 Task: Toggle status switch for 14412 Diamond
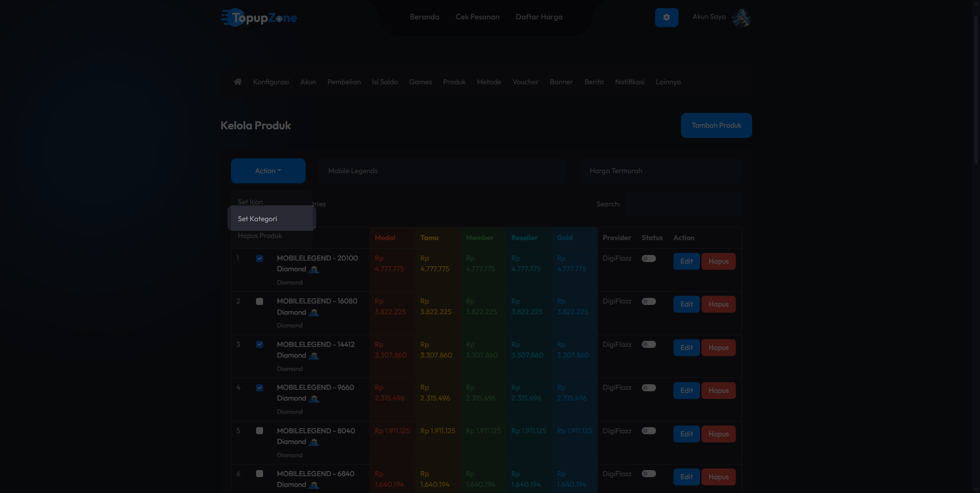(649, 344)
